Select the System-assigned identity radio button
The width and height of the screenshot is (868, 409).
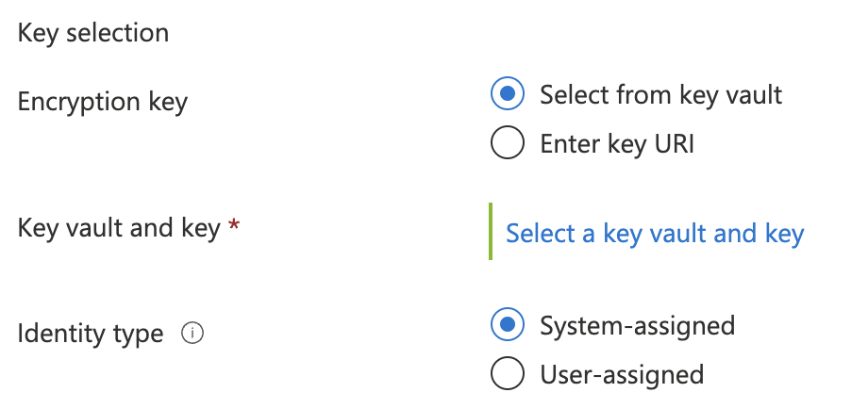[x=507, y=324]
